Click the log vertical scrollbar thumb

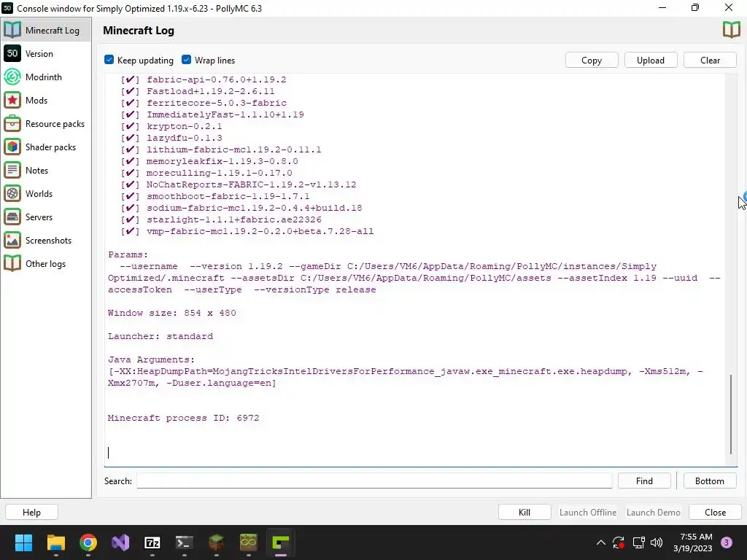(731, 414)
